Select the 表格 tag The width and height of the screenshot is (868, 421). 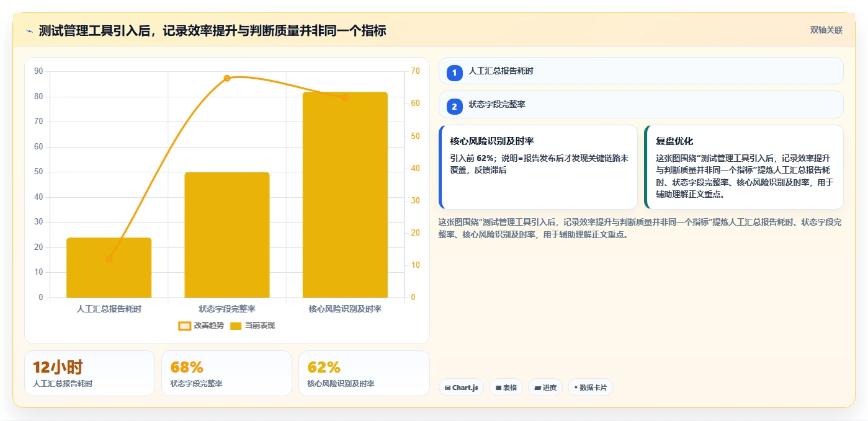(506, 388)
